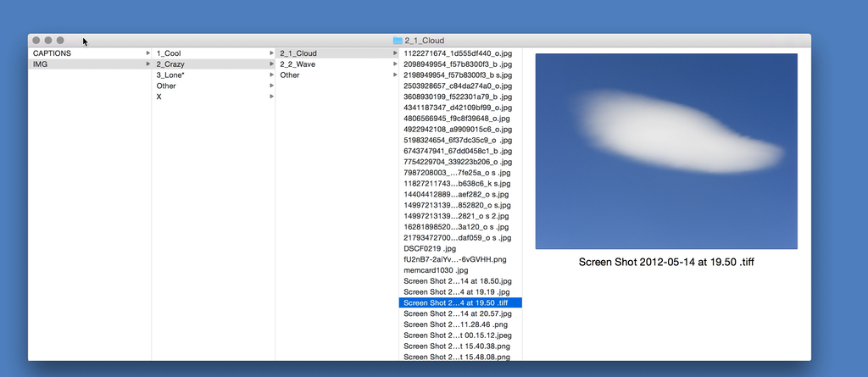This screenshot has width=868, height=377.
Task: Expand arrow beside 3_Lone*
Action: tap(272, 75)
